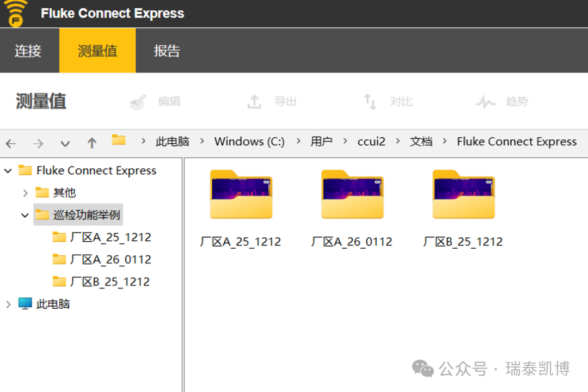Select 厂区A_26_0112 in the folder tree
The width and height of the screenshot is (588, 392).
(x=111, y=260)
